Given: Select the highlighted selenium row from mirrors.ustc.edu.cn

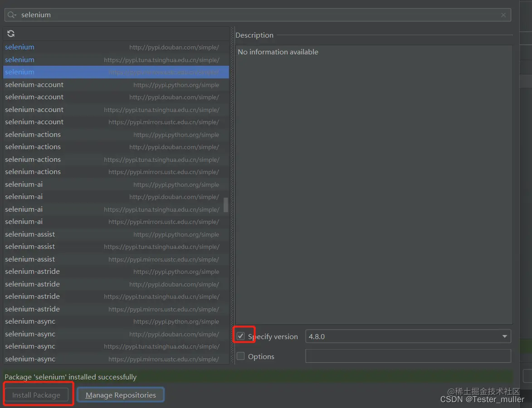Looking at the screenshot, I should point(116,72).
